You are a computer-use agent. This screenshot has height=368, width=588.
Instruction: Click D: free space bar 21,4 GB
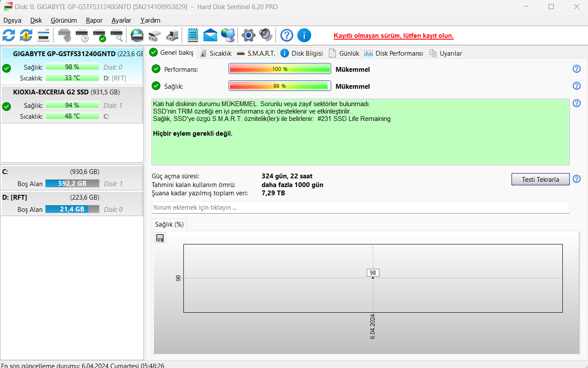pos(72,209)
